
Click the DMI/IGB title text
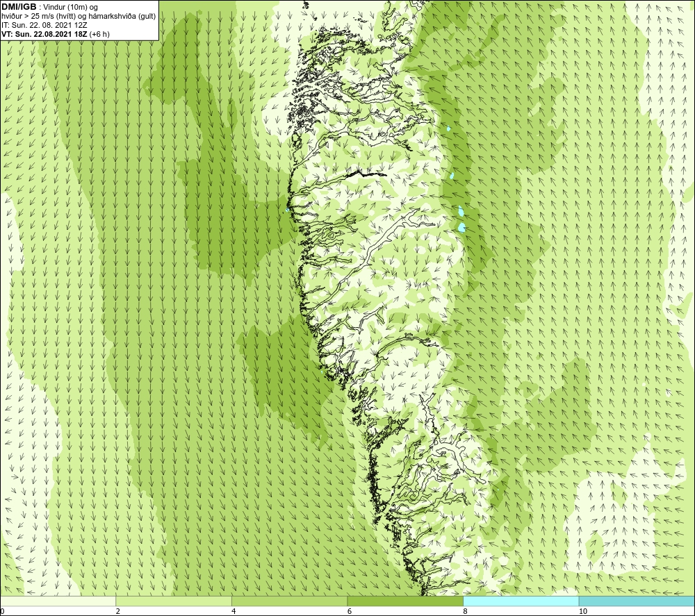[19, 7]
